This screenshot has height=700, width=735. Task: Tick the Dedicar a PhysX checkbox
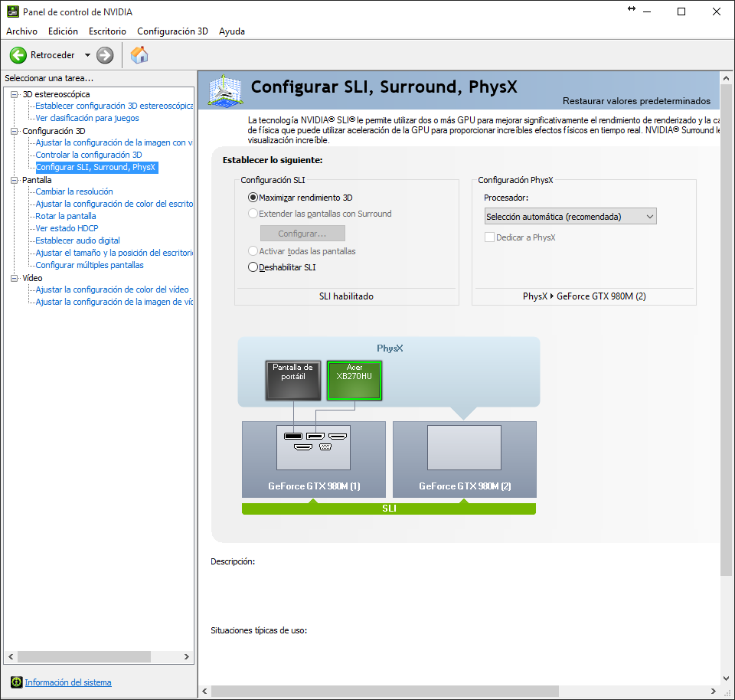(x=489, y=237)
